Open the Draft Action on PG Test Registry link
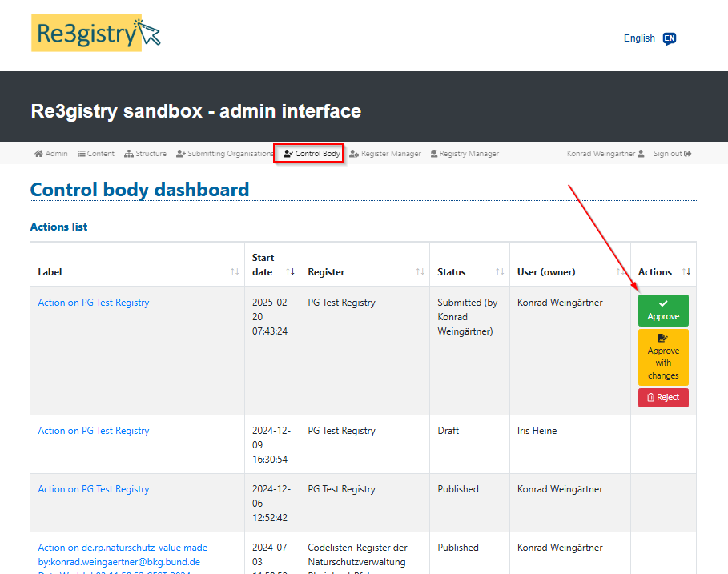This screenshot has width=728, height=574. coord(94,431)
